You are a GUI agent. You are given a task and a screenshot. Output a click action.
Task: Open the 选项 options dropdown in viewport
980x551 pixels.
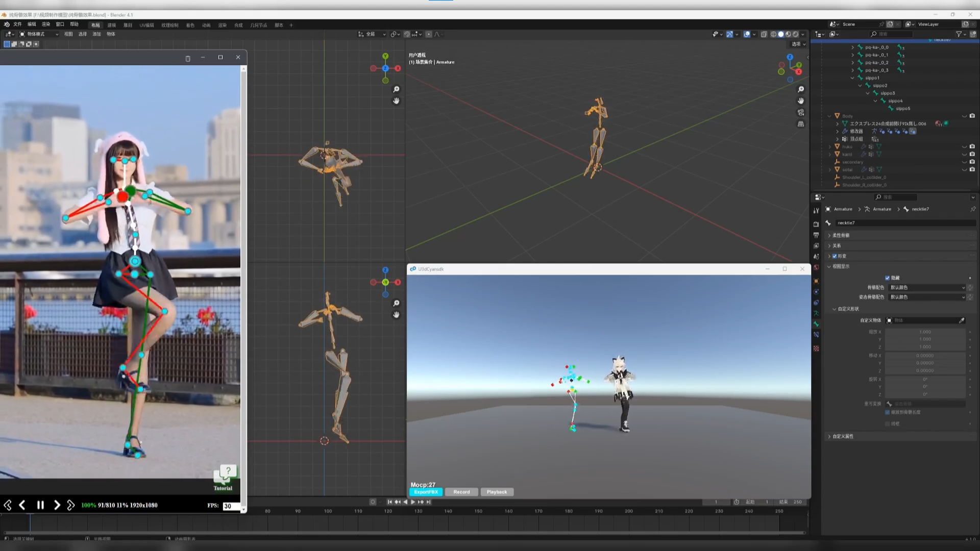(x=799, y=44)
